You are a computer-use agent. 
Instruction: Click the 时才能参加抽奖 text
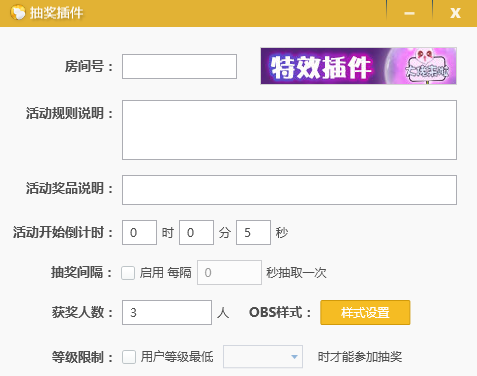click(x=360, y=357)
